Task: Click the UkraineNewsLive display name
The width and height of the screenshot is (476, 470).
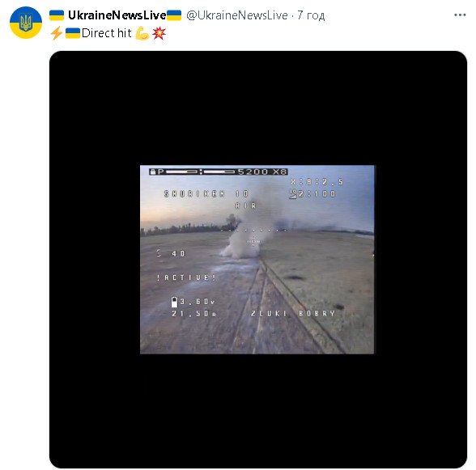Action: [117, 15]
